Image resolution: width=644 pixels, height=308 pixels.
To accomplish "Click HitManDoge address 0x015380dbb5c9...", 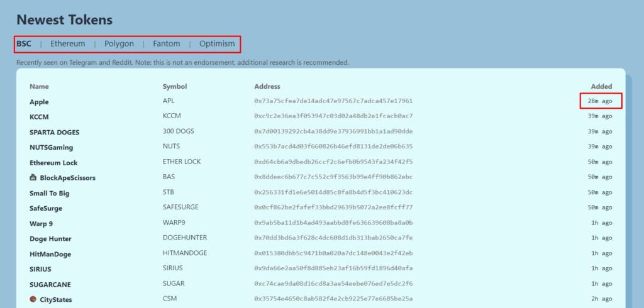I will click(x=333, y=253).
